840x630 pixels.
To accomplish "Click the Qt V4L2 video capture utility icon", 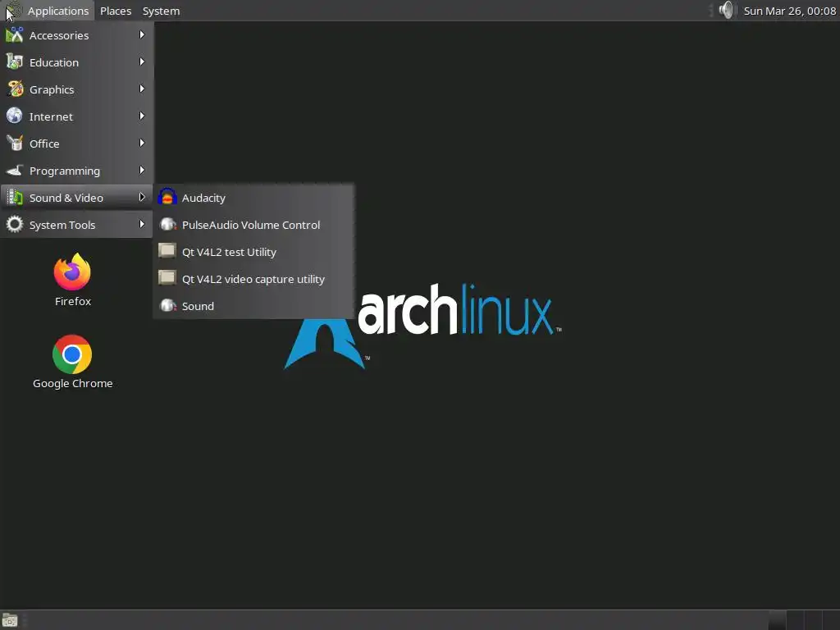I will coord(167,279).
